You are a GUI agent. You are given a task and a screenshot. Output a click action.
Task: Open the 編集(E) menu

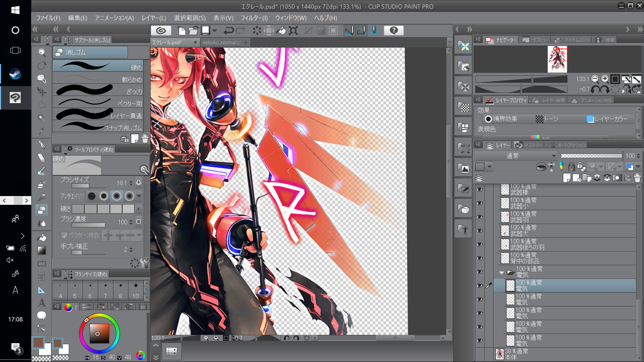click(77, 18)
